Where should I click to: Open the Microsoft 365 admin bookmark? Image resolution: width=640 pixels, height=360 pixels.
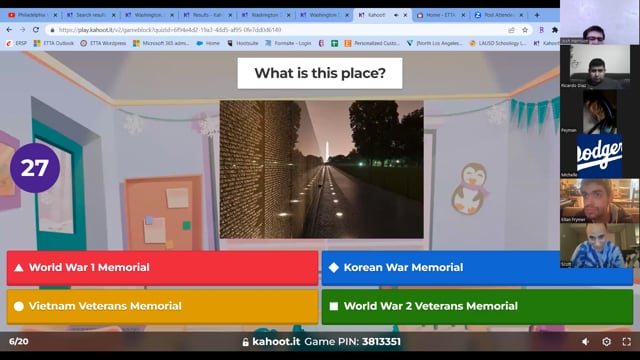point(161,43)
